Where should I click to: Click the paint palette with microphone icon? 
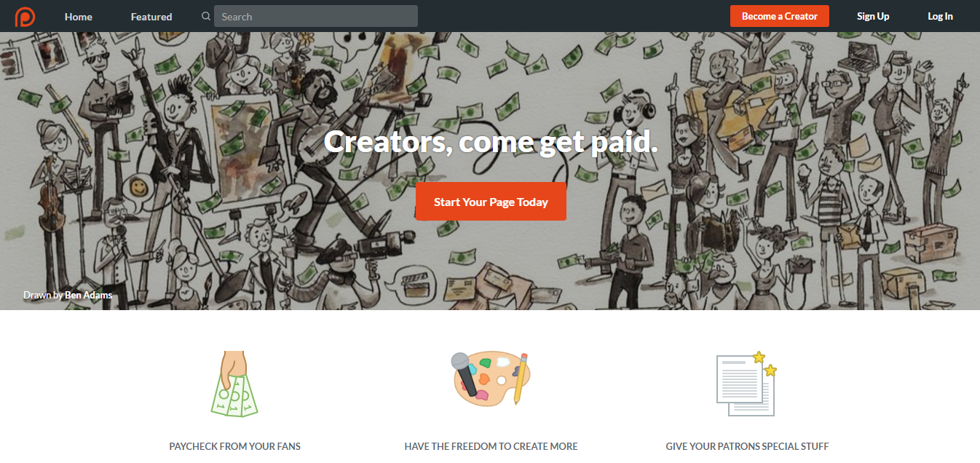pyautogui.click(x=491, y=378)
